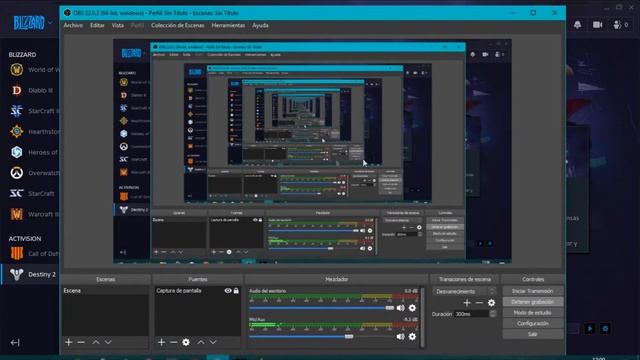This screenshot has width=640, height=360.
Task: Open the Archivo menu
Action: click(73, 25)
